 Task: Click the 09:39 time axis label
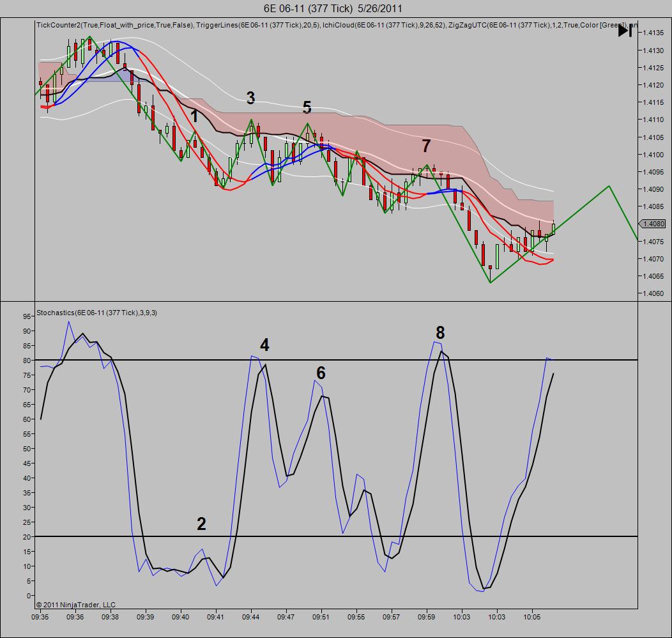145,618
